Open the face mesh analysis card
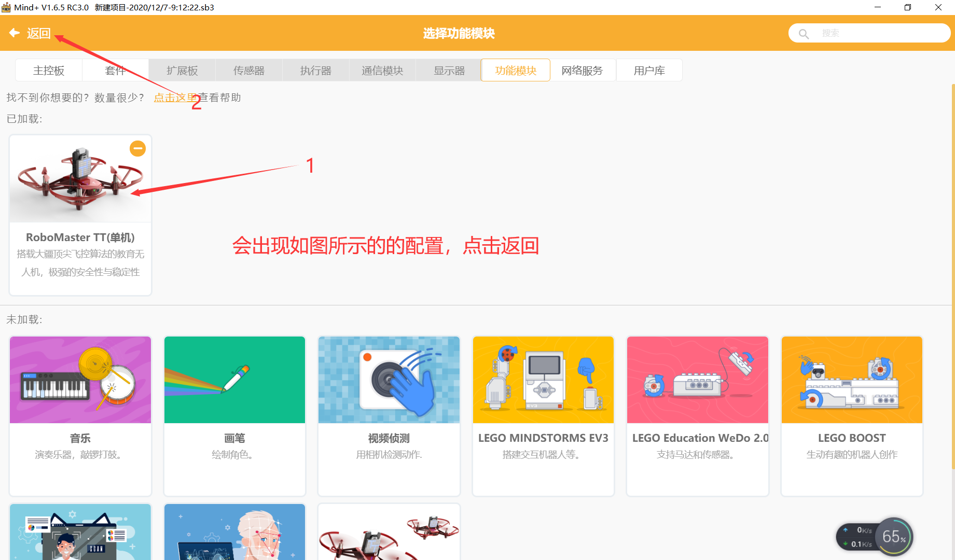 tap(234, 532)
